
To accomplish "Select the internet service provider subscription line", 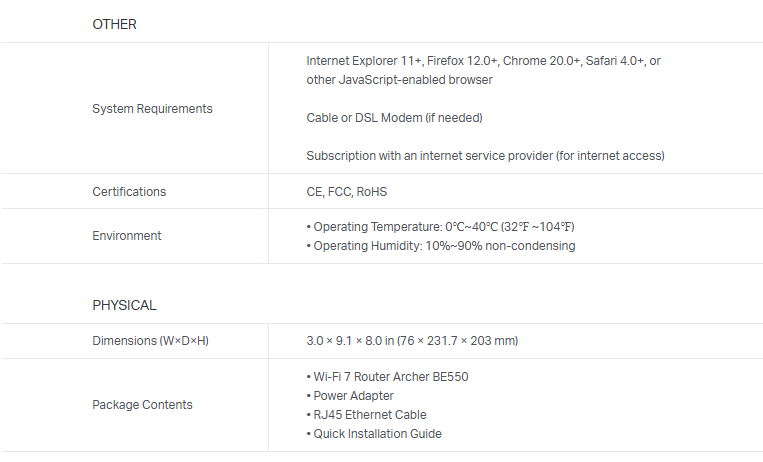I will click(485, 156).
